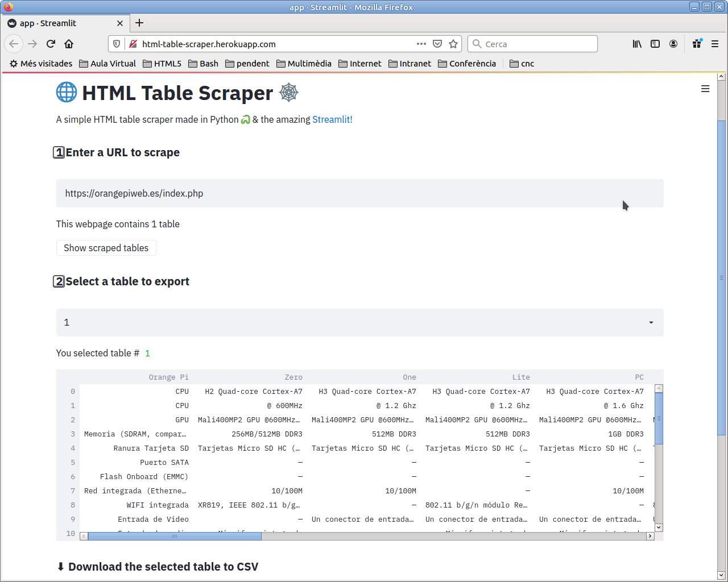This screenshot has height=582, width=728.
Task: Open the Més visitades bookmarks
Action: (x=41, y=64)
